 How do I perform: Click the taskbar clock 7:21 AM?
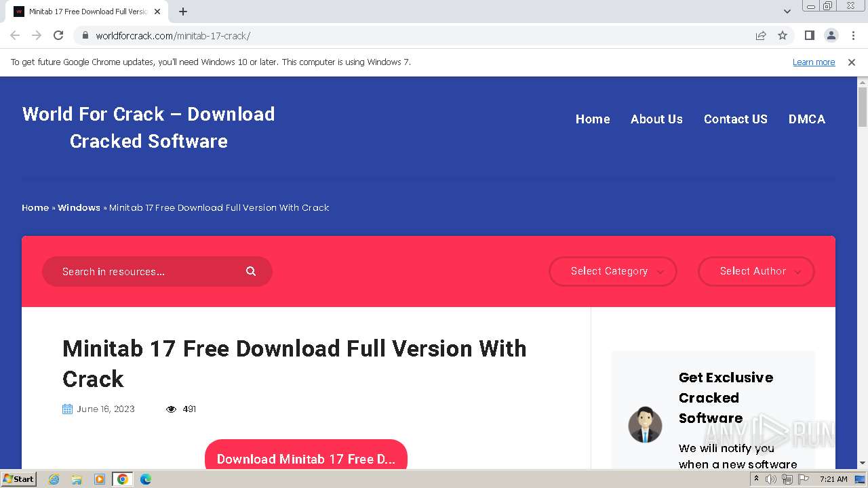coord(833,479)
